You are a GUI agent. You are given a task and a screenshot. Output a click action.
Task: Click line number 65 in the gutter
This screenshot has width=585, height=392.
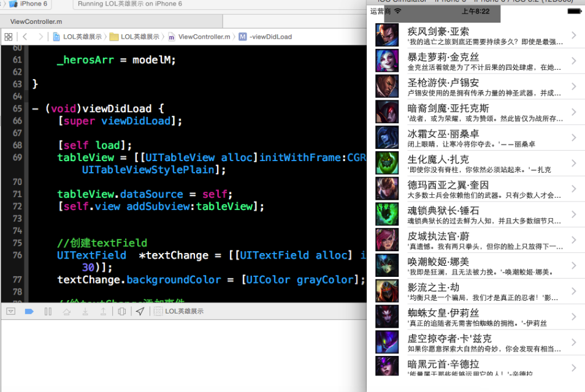(17, 108)
